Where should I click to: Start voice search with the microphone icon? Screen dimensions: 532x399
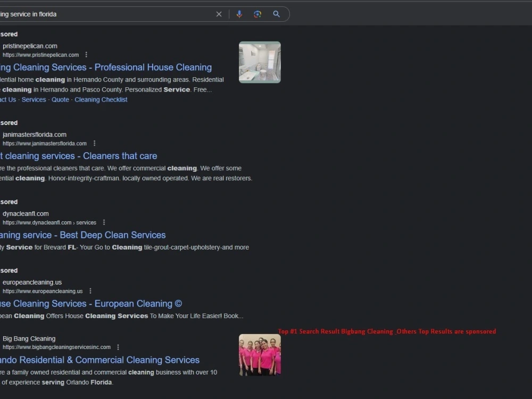(x=239, y=14)
